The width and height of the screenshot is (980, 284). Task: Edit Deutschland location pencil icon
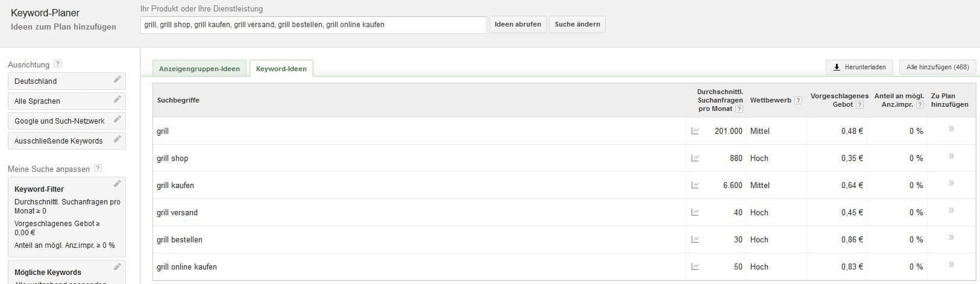(x=117, y=80)
